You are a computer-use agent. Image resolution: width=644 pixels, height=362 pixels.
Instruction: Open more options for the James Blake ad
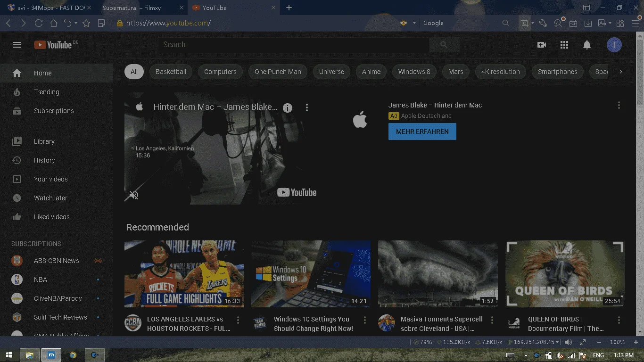(x=619, y=106)
